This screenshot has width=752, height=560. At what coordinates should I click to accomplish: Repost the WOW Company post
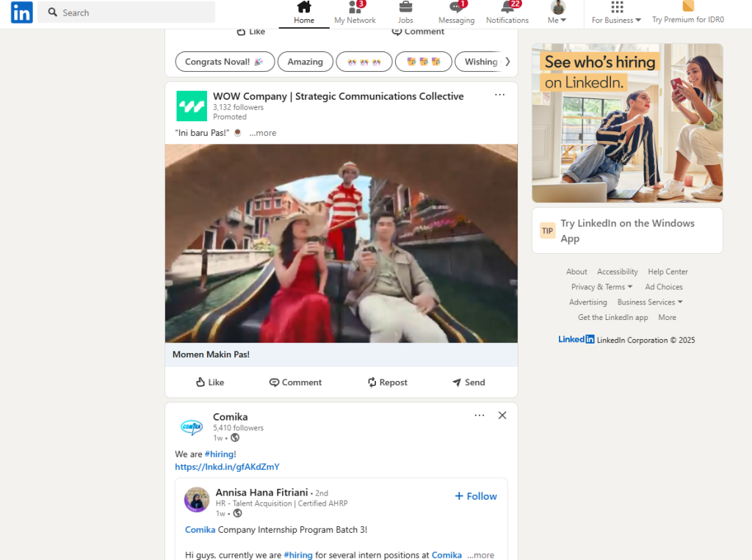pyautogui.click(x=388, y=382)
